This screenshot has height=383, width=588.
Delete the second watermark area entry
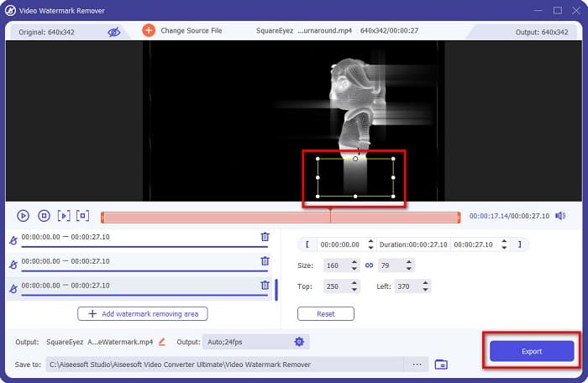(x=265, y=260)
